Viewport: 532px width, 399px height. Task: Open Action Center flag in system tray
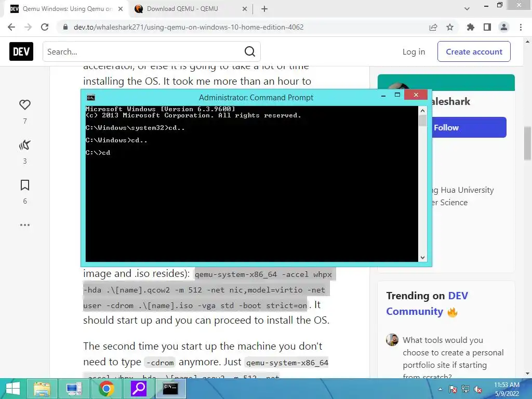coord(453,390)
